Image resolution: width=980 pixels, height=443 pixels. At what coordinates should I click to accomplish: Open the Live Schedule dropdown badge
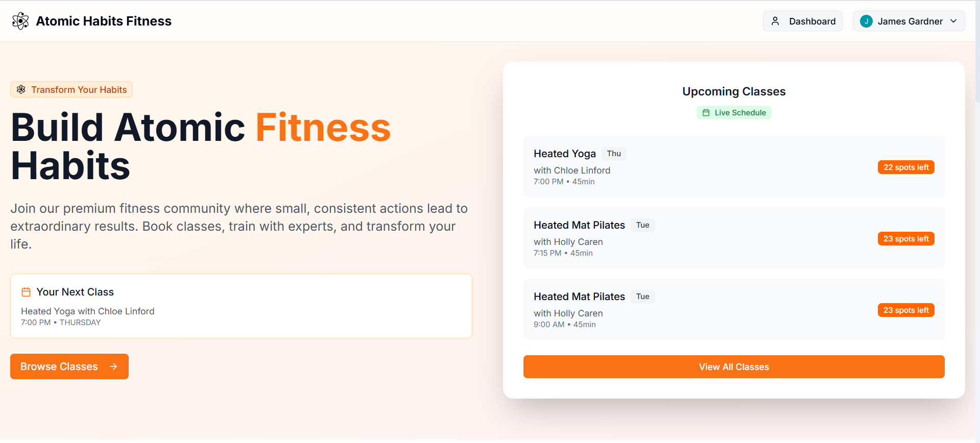734,112
